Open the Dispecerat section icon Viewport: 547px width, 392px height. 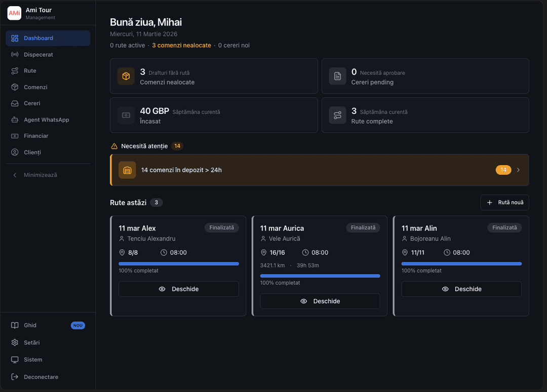(x=16, y=54)
